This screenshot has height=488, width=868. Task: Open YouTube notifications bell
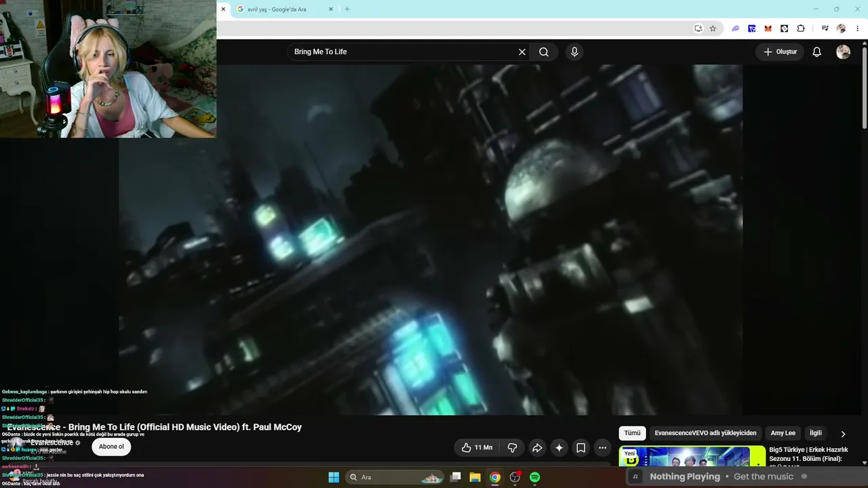(x=816, y=52)
